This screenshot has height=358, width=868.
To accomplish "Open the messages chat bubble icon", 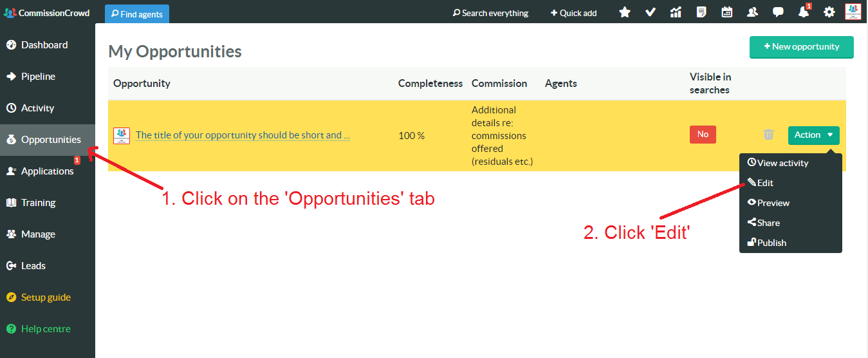I will (778, 12).
